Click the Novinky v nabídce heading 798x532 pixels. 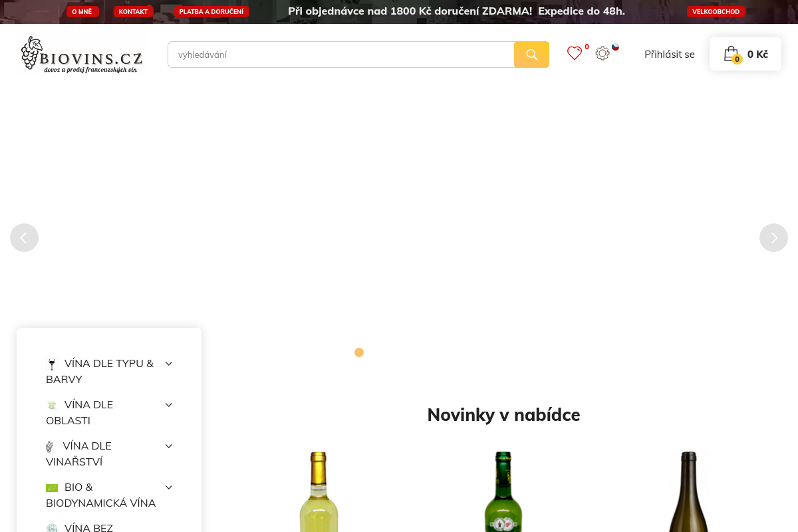(x=503, y=415)
